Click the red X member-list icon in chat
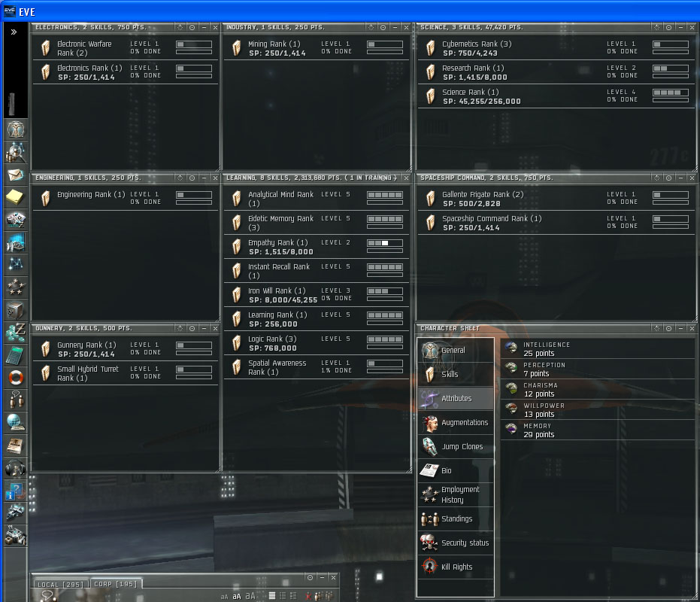The image size is (700, 602). (308, 596)
